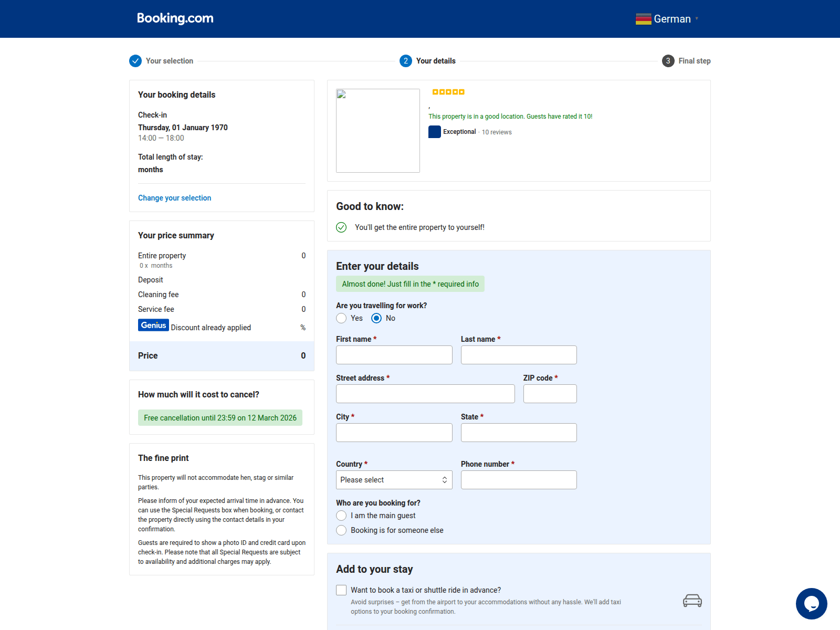This screenshot has width=840, height=630.
Task: Click the Price total row
Action: 222,356
